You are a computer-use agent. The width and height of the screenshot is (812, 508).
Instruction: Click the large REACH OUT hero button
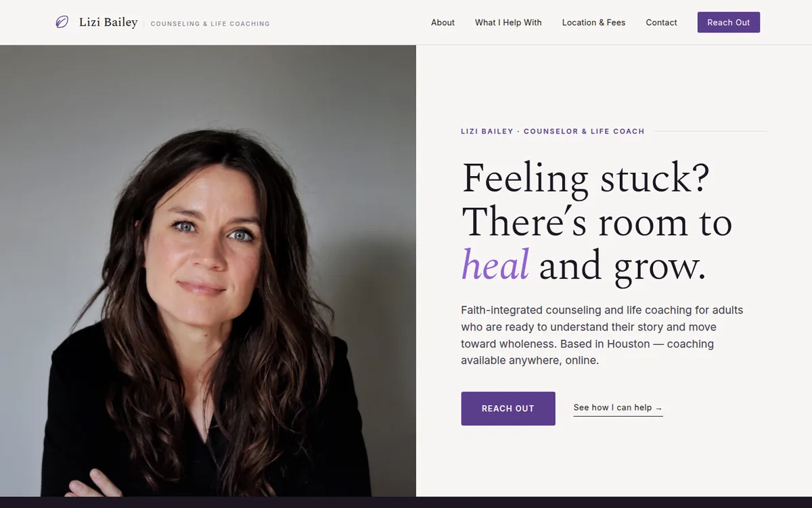click(x=508, y=408)
